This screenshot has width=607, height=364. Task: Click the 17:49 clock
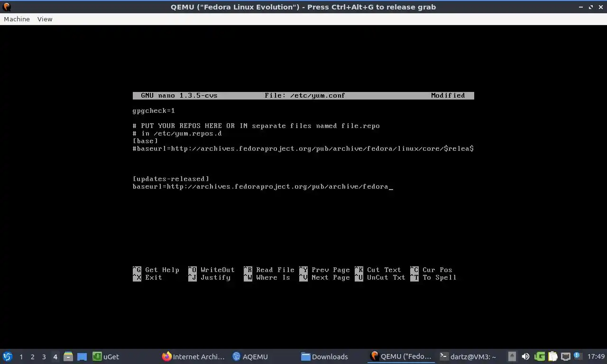(x=596, y=356)
